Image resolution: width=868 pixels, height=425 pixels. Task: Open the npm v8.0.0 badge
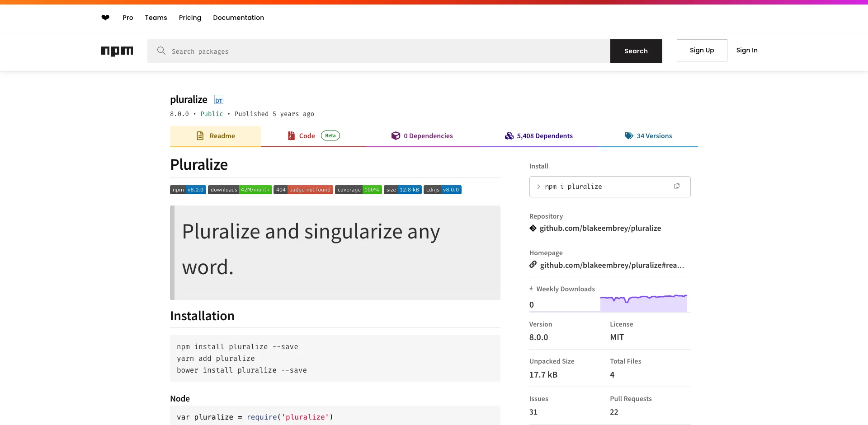coord(188,190)
